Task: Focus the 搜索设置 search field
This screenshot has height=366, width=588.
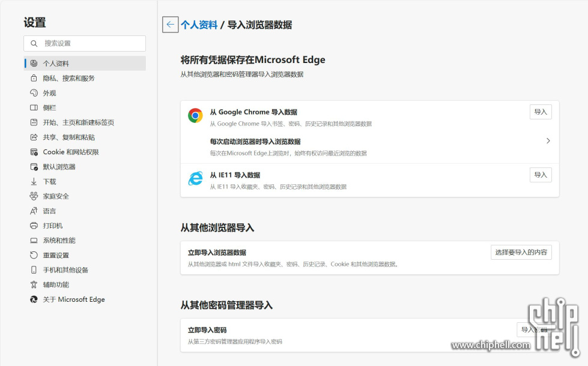Action: [x=85, y=43]
